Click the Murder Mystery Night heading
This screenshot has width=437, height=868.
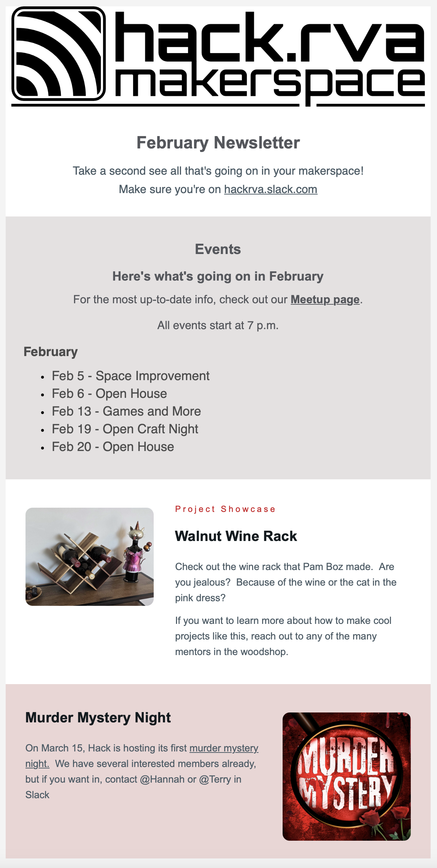[98, 717]
